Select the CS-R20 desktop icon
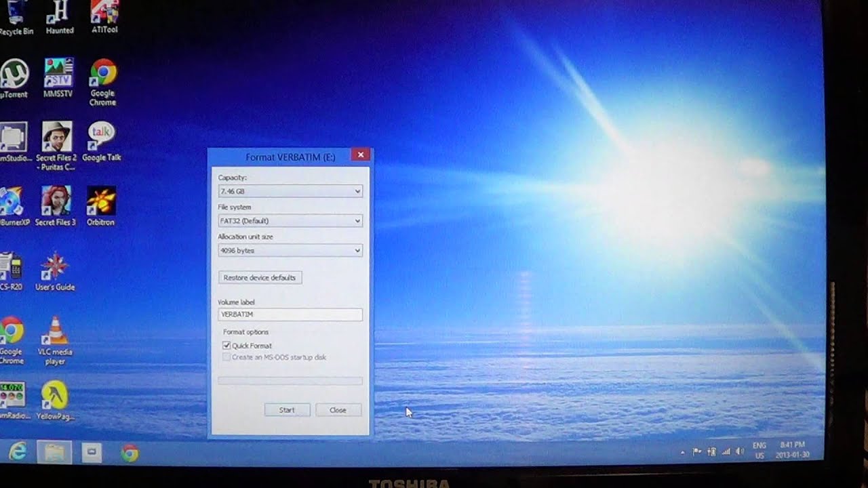 coord(12,271)
